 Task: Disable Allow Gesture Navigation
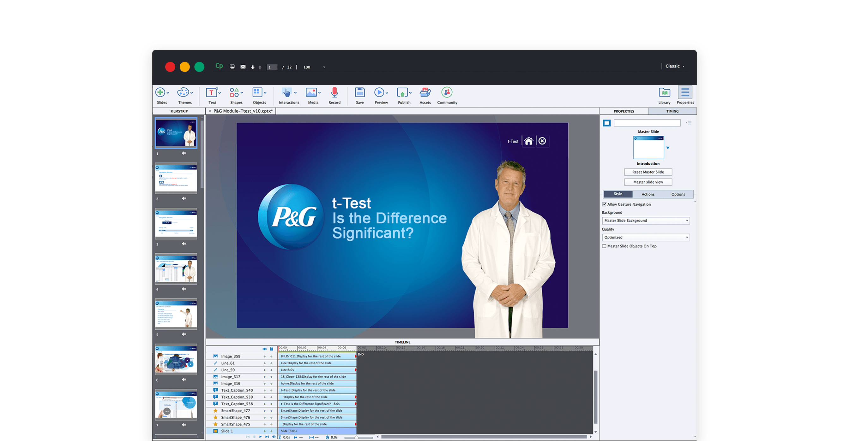pyautogui.click(x=605, y=204)
